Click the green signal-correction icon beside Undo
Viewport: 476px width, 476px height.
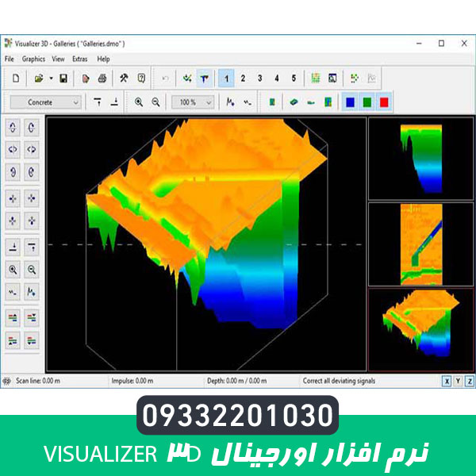pos(187,79)
